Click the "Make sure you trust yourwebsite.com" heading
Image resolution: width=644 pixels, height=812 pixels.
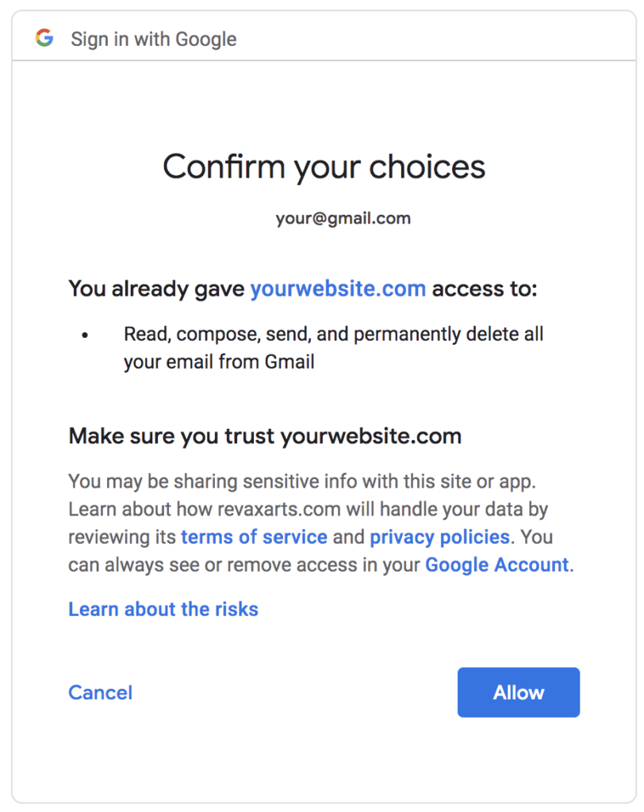point(265,435)
